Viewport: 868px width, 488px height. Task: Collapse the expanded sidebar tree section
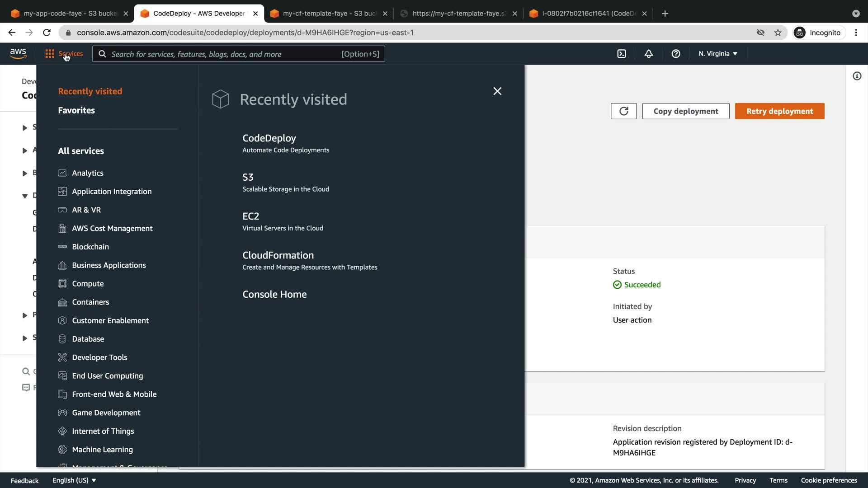(25, 196)
